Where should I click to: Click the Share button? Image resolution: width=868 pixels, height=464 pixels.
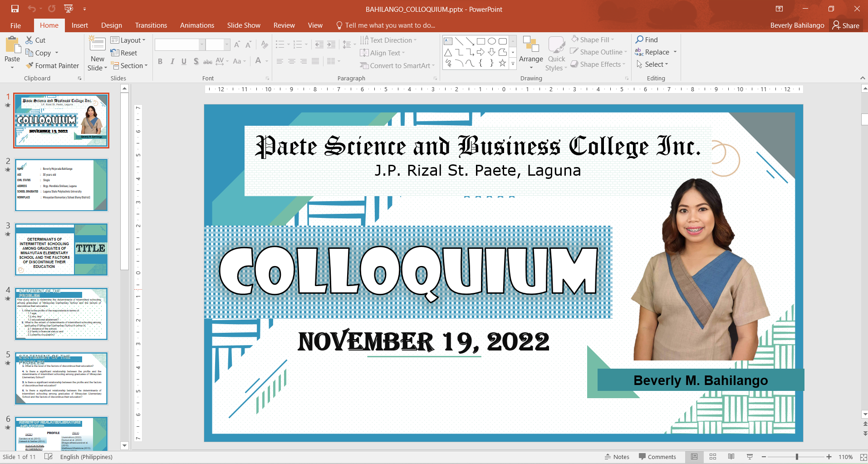pos(846,25)
